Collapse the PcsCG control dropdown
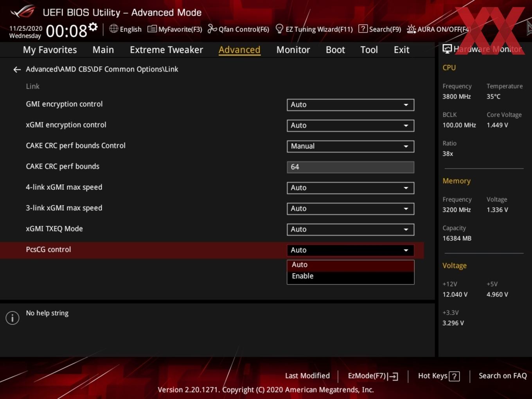 (x=350, y=250)
